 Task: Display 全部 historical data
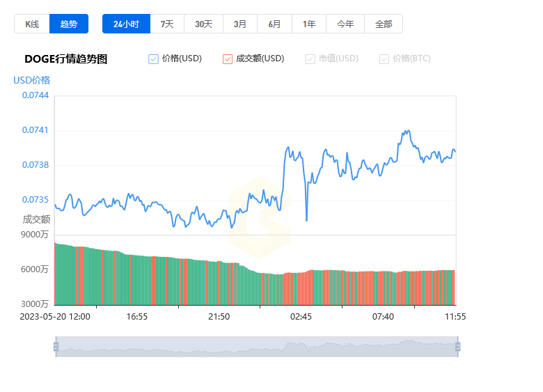pyautogui.click(x=384, y=24)
